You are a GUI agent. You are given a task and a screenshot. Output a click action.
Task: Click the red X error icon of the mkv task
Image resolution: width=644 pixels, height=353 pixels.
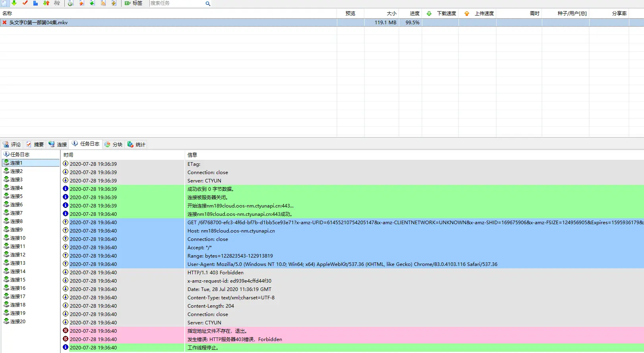pyautogui.click(x=4, y=23)
